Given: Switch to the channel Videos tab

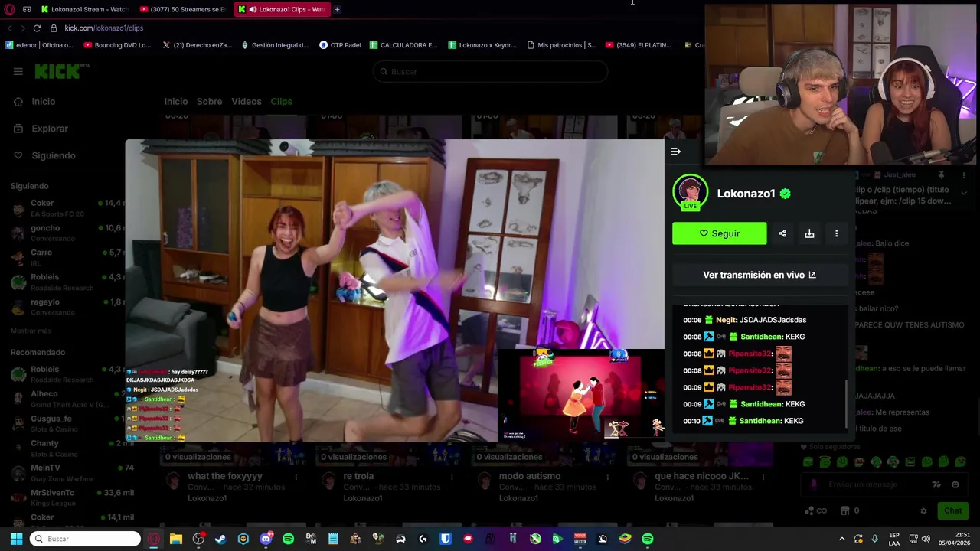Looking at the screenshot, I should (247, 101).
